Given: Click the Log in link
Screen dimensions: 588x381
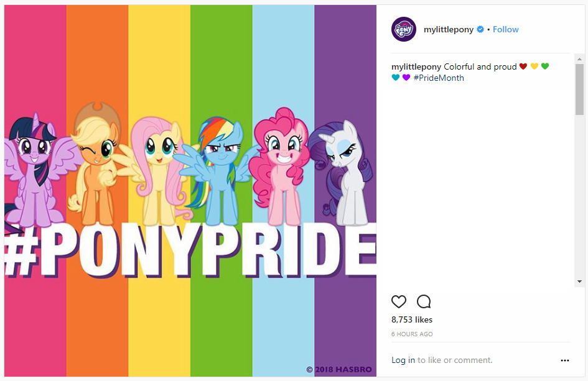Looking at the screenshot, I should pos(403,360).
